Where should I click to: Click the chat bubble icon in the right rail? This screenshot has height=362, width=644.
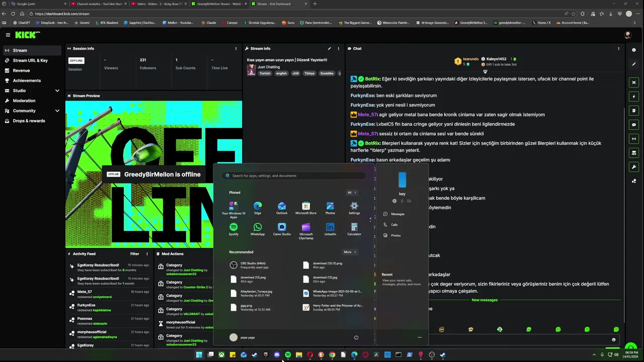coord(634,125)
